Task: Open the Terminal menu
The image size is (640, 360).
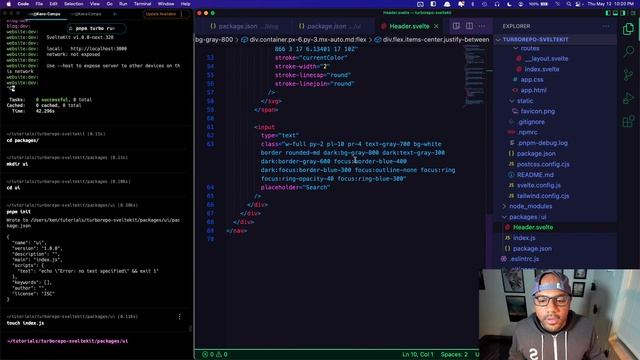Action: pos(142,4)
